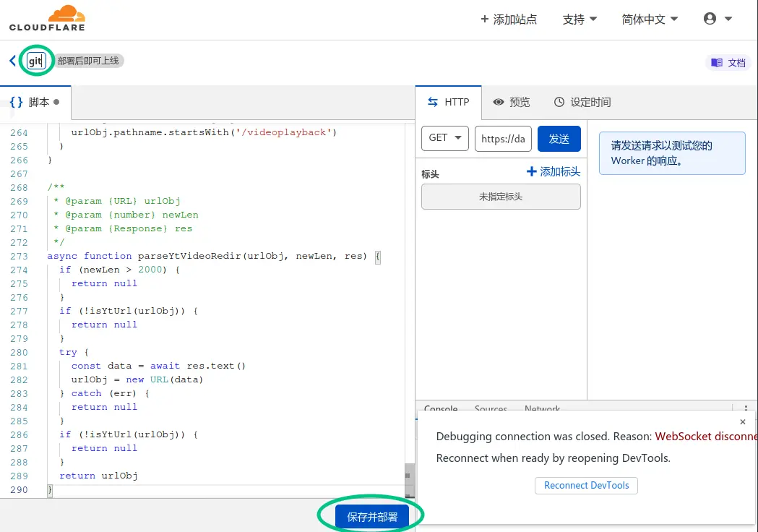Screen dimensions: 758x532
Task: Open the DevTools three-dot menu
Action: pyautogui.click(x=746, y=409)
